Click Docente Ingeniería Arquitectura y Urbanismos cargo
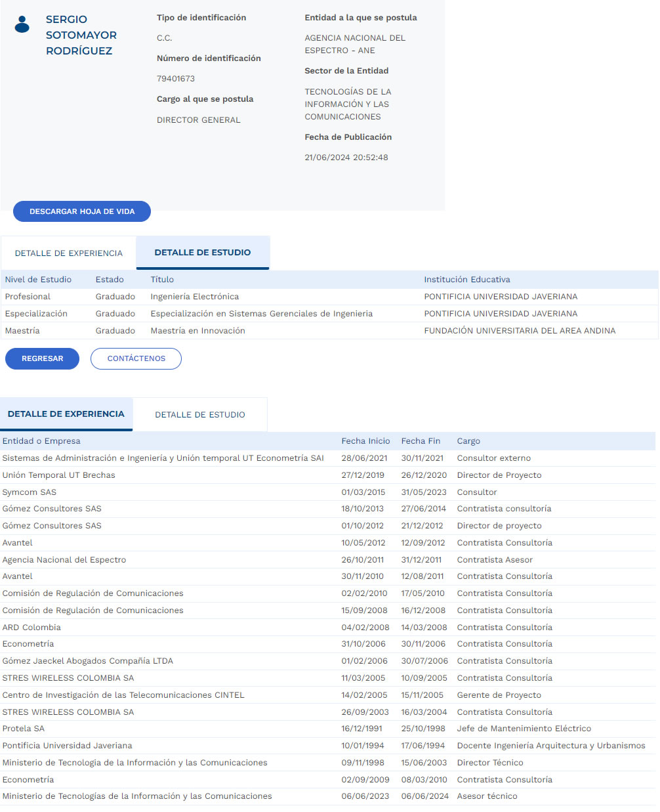 point(551,746)
